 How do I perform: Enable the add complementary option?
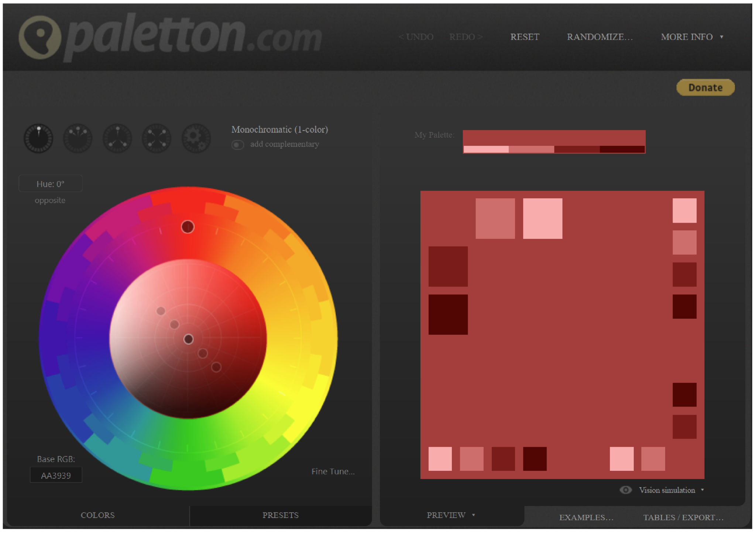coord(238,144)
